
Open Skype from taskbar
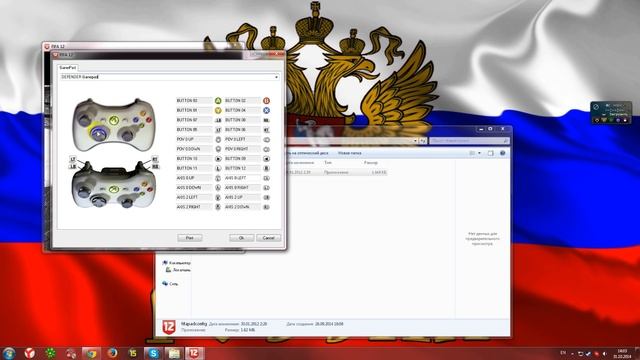(153, 353)
